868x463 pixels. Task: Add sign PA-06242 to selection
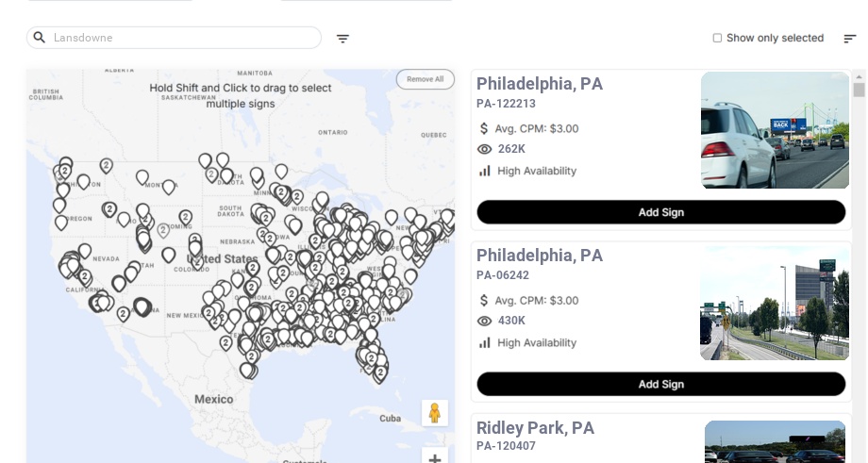pyautogui.click(x=660, y=384)
